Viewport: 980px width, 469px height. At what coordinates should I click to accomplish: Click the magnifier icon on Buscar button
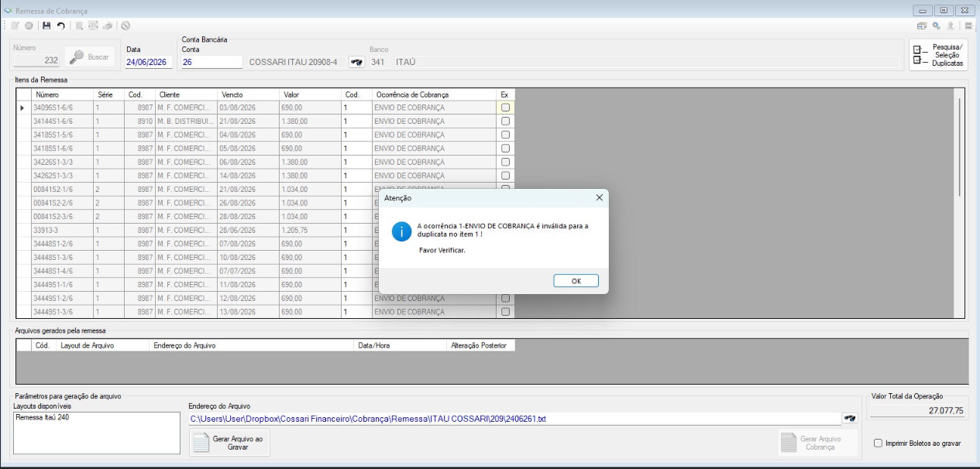77,57
